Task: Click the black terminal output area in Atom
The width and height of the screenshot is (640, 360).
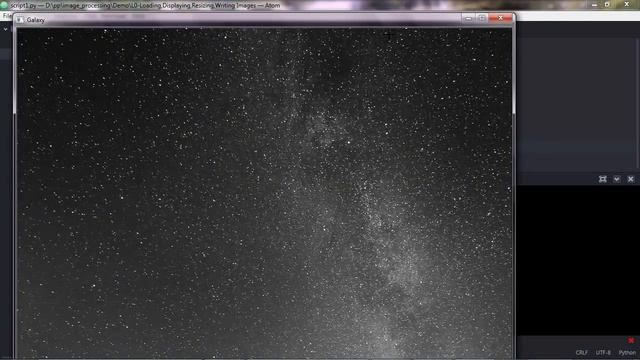Action: tap(578, 260)
